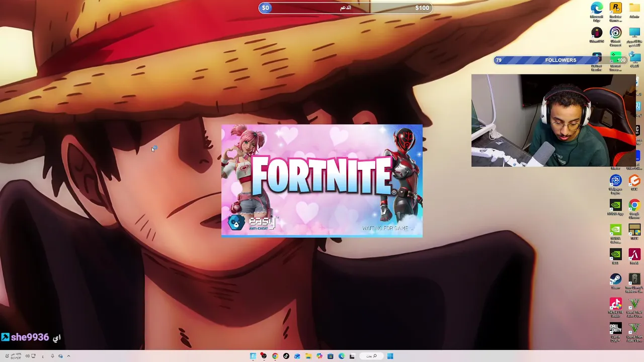This screenshot has width=644, height=362.
Task: Launch Steam desktop shortcut
Action: coord(615,282)
